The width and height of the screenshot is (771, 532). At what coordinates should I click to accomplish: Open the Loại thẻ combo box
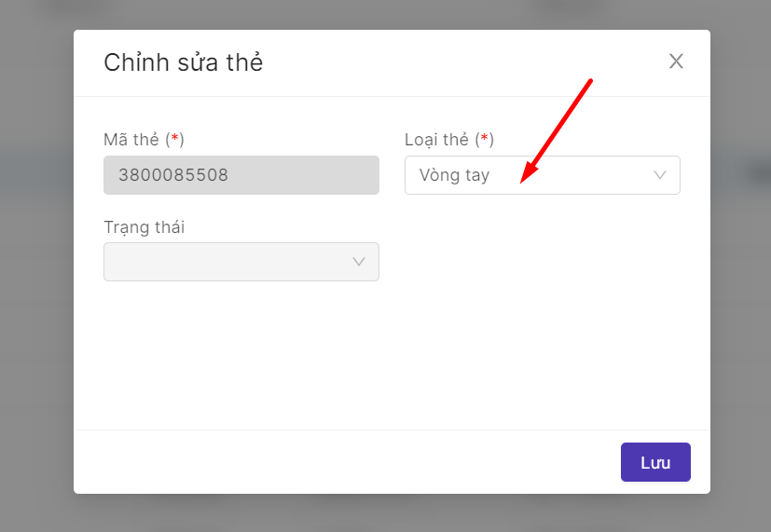(x=542, y=175)
